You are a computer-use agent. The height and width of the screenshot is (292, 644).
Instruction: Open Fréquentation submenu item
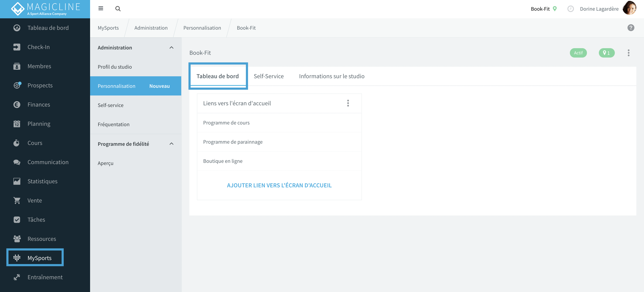135,124
